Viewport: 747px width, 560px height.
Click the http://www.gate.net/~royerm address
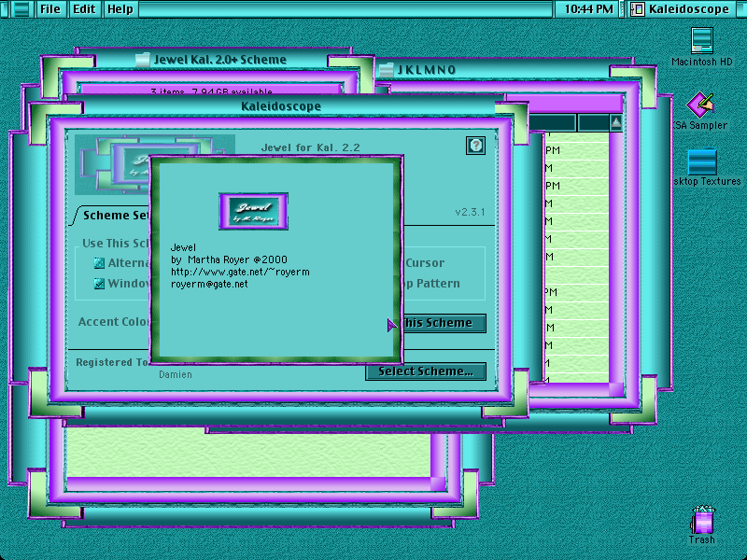tap(240, 272)
